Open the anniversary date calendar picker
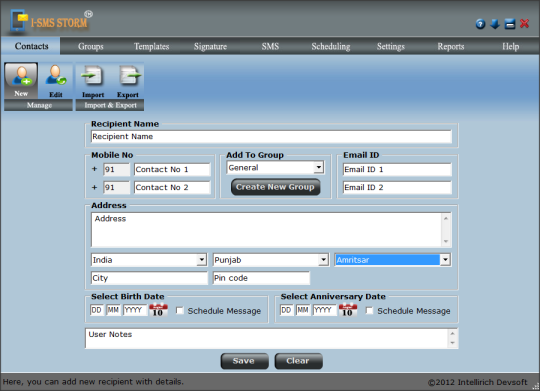540x391 pixels. 348,310
